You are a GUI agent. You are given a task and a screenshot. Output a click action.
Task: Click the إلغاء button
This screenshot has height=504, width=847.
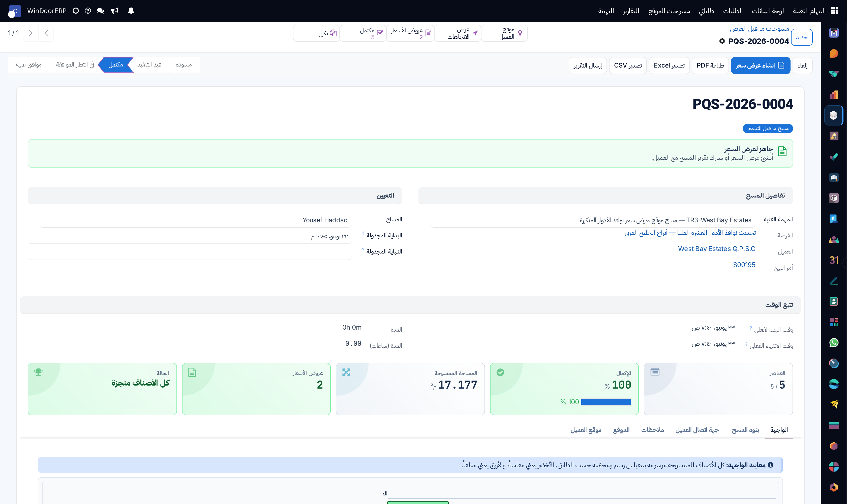pos(802,66)
